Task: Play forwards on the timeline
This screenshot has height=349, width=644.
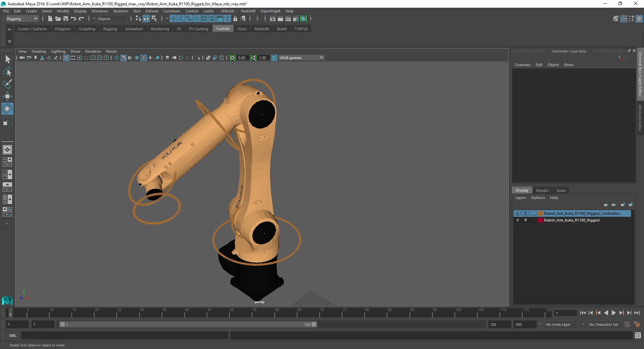Action: (613, 313)
